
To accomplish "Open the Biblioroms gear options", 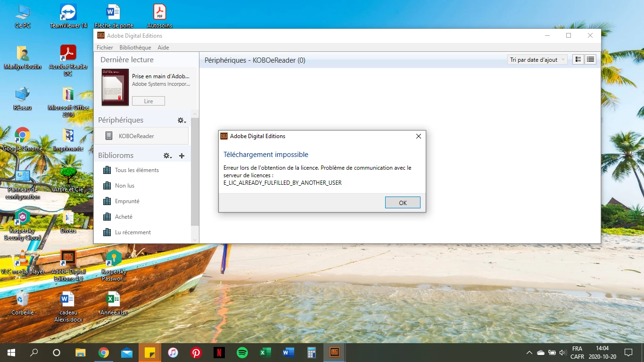I will click(x=167, y=156).
